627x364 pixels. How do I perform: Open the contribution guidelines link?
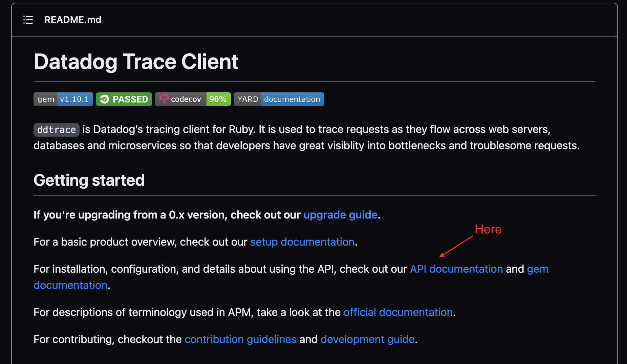[240, 339]
